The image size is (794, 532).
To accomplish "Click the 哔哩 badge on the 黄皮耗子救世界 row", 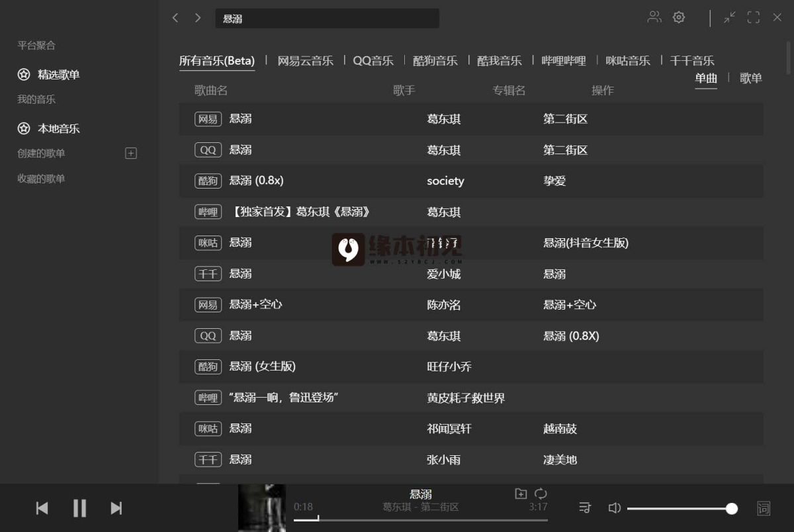I will (x=208, y=398).
